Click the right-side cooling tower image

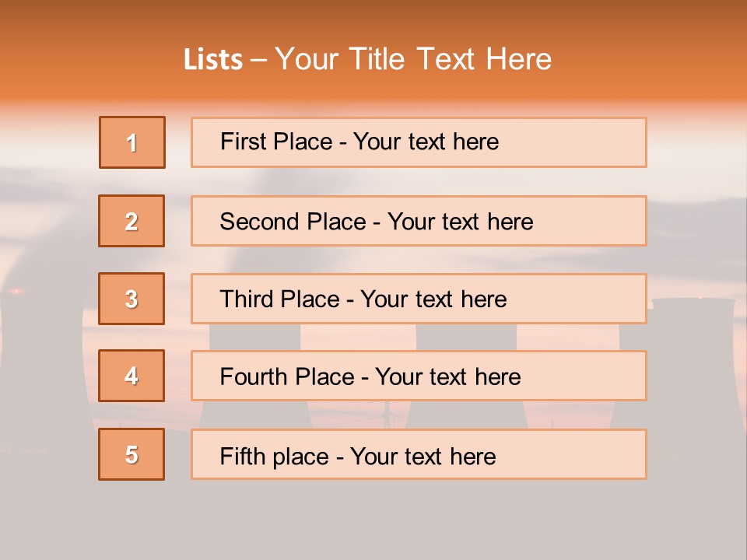coord(693,342)
